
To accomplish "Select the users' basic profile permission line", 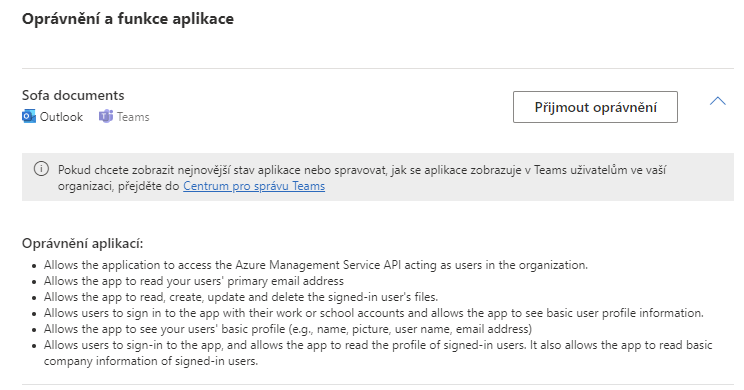I will 288,329.
